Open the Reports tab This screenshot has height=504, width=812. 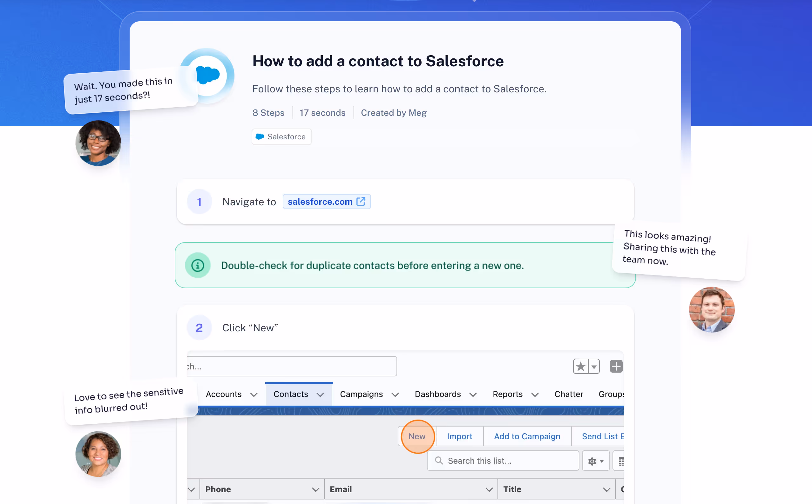point(507,394)
